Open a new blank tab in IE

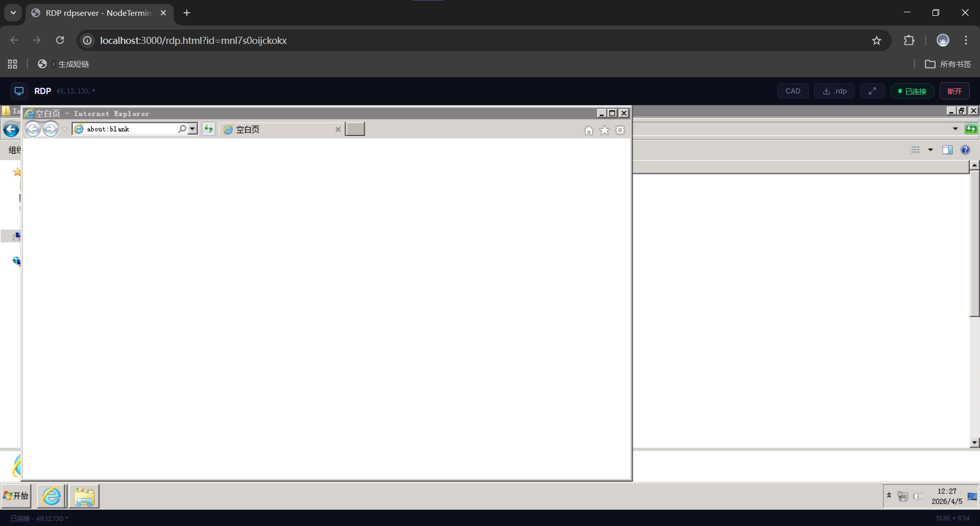(355, 129)
